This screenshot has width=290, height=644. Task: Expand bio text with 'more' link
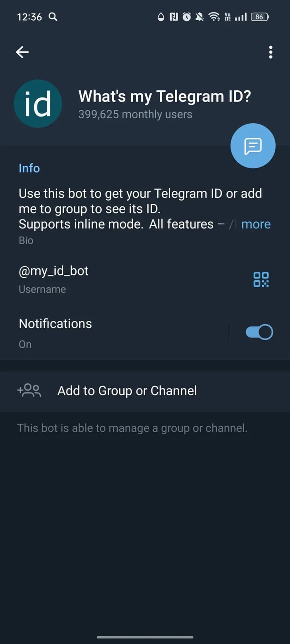point(256,224)
